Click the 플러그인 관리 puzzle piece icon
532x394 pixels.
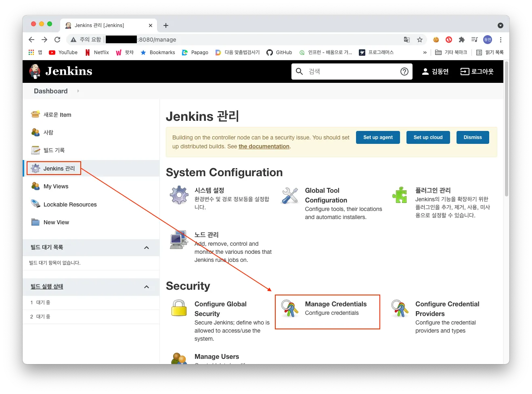(400, 195)
